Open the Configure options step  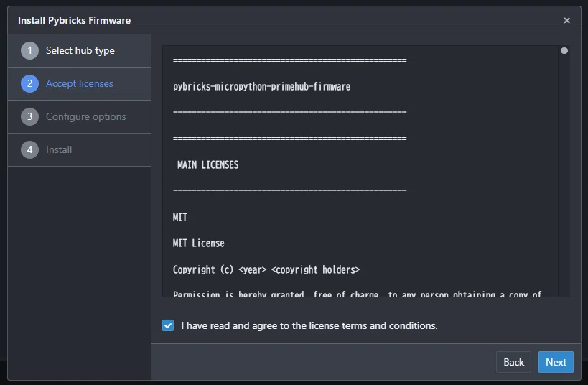pyautogui.click(x=79, y=116)
